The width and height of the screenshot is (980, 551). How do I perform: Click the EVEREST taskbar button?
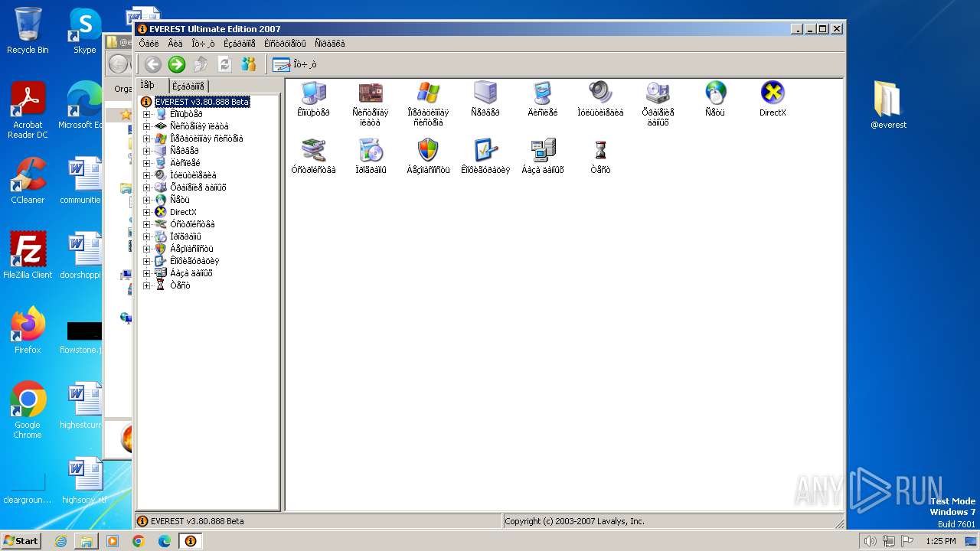click(x=190, y=541)
